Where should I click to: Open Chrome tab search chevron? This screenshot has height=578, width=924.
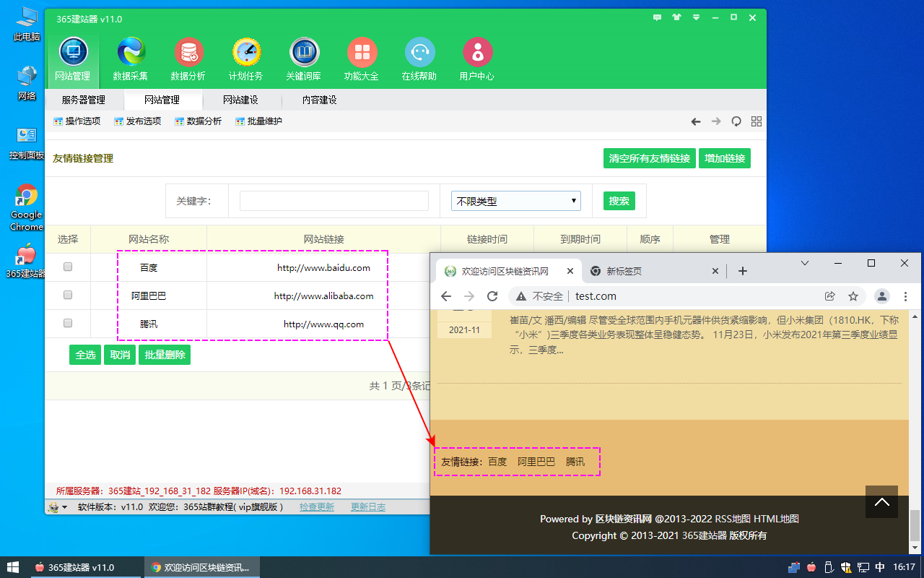click(805, 263)
